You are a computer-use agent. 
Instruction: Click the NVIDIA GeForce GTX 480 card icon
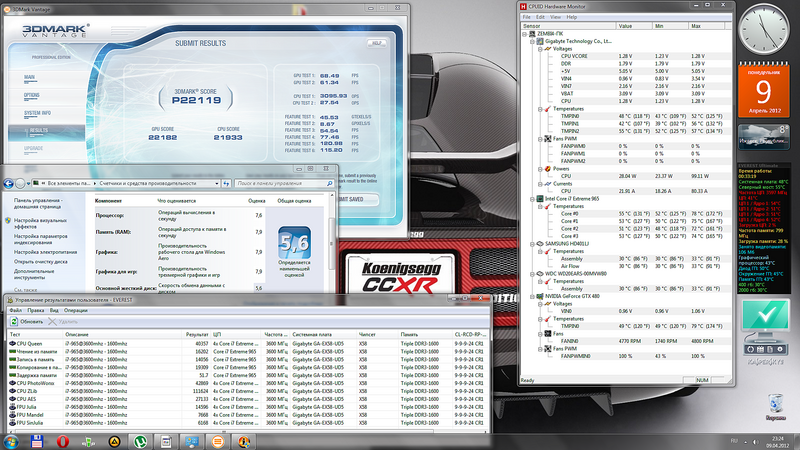click(x=540, y=296)
